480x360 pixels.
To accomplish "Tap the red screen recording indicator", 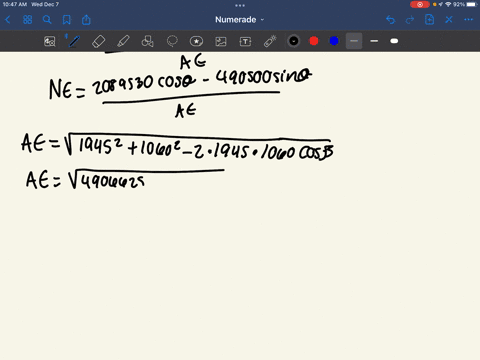I will (420, 4).
